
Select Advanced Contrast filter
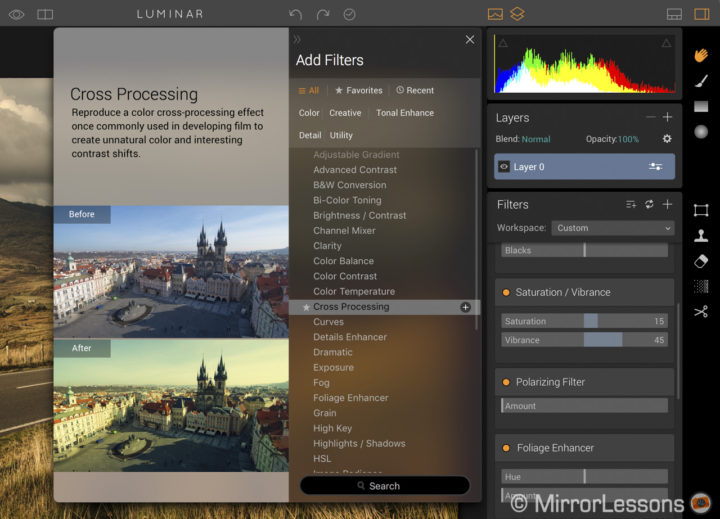coord(355,170)
